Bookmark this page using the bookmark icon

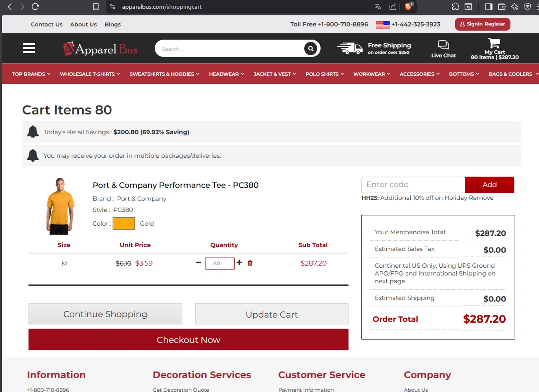point(96,7)
